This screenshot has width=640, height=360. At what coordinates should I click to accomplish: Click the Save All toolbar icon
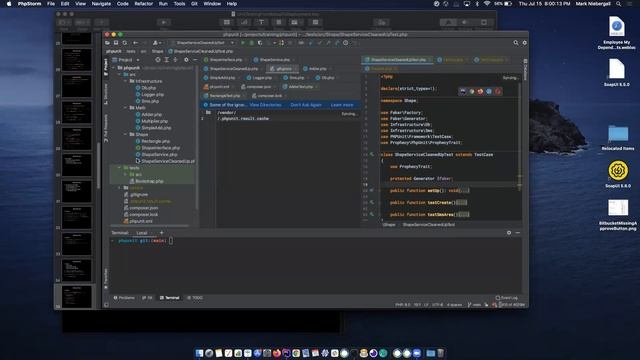[x=116, y=42]
